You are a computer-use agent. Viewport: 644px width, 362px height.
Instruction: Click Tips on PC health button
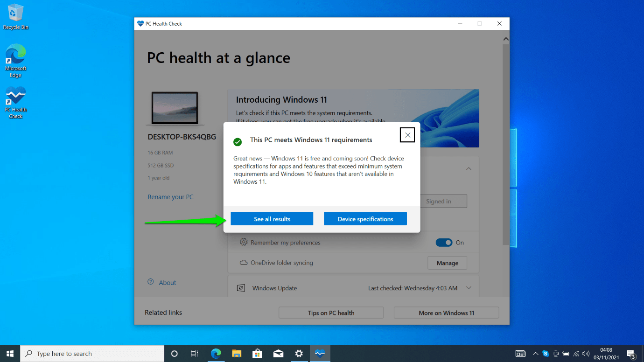[331, 313]
